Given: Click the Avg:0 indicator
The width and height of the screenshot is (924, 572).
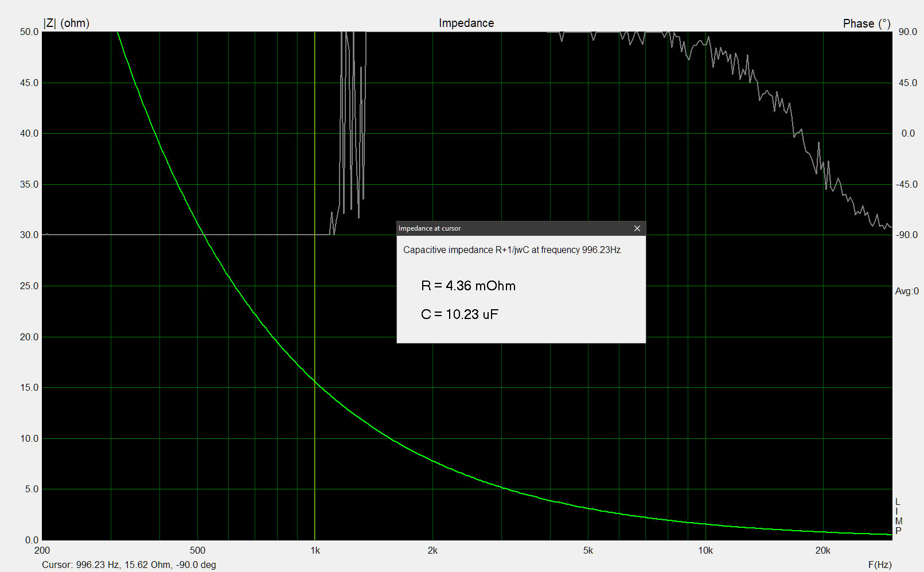Looking at the screenshot, I should (906, 291).
